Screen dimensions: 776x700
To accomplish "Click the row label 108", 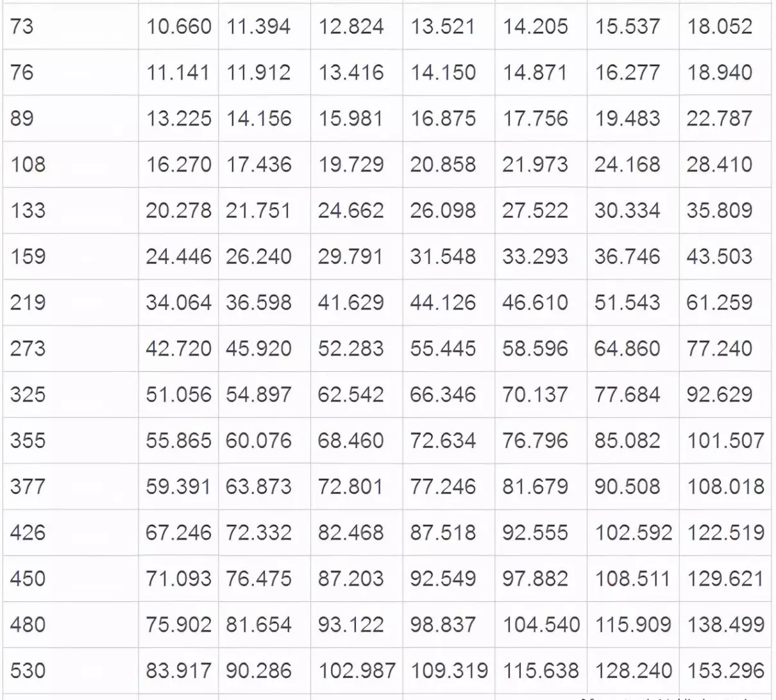I will [x=71, y=165].
